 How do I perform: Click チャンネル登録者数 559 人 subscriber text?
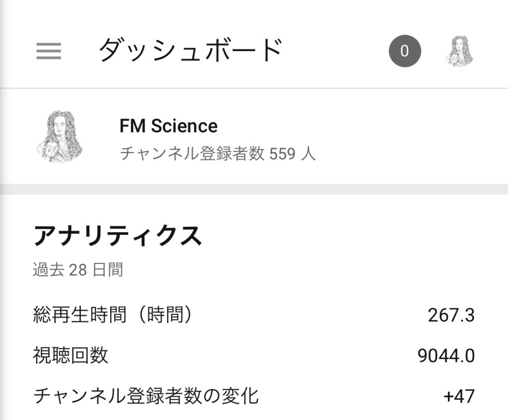218,154
